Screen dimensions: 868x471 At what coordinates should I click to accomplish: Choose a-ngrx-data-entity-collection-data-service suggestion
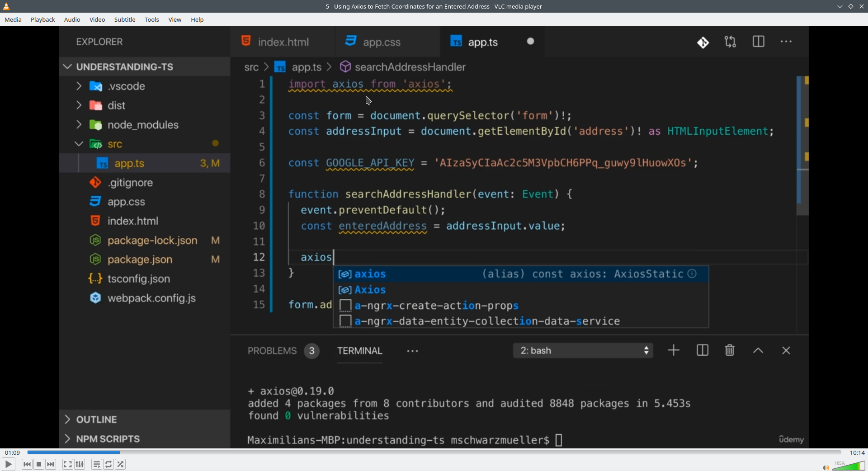521,321
